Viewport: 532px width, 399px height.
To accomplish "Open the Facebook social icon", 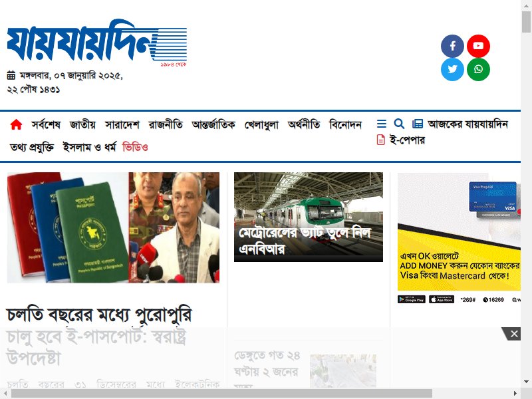I will (452, 46).
